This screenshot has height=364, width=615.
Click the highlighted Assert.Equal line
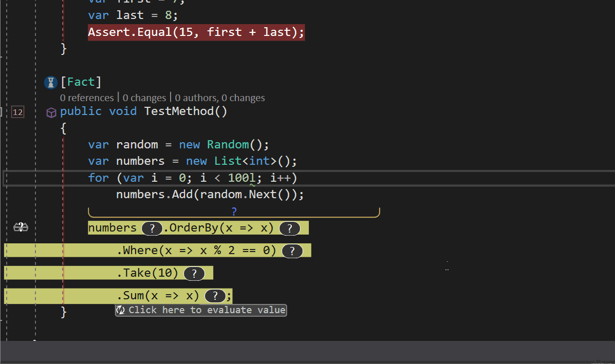click(196, 32)
